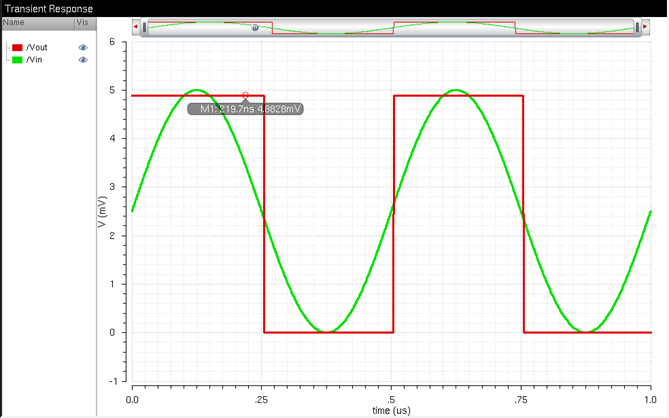The image size is (669, 418).
Task: Click the right handle of overview slider
Action: [636, 27]
